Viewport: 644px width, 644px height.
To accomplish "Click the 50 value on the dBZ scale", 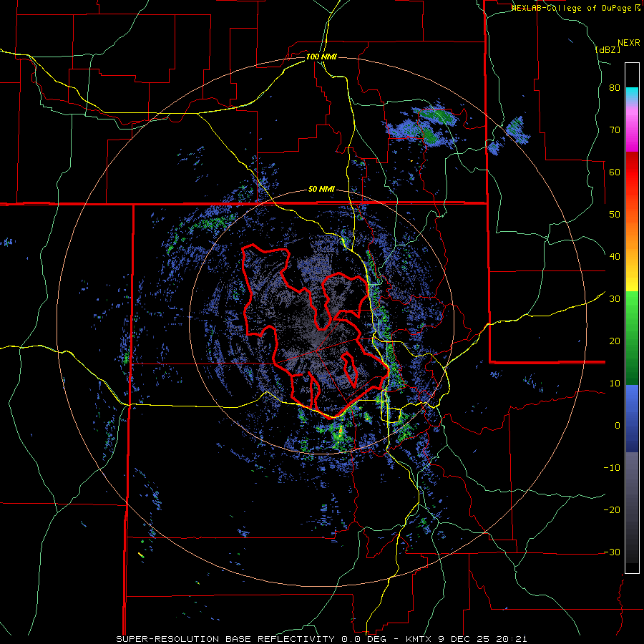I will [615, 215].
